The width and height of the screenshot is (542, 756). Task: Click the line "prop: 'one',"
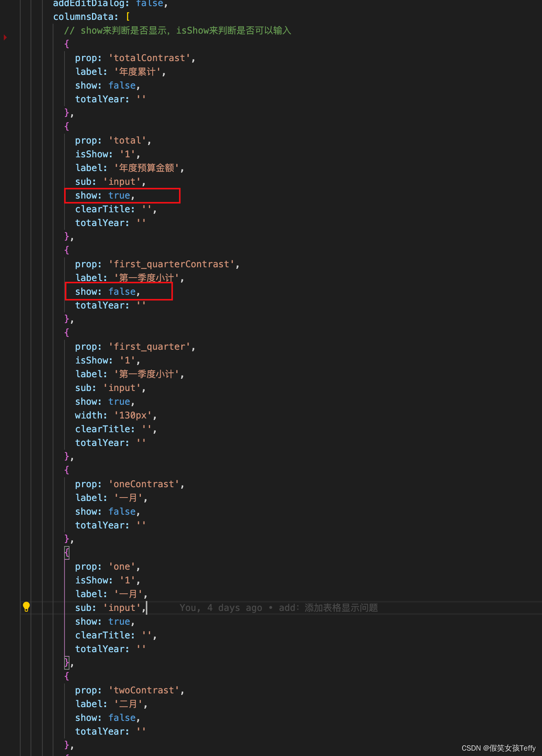(x=108, y=567)
